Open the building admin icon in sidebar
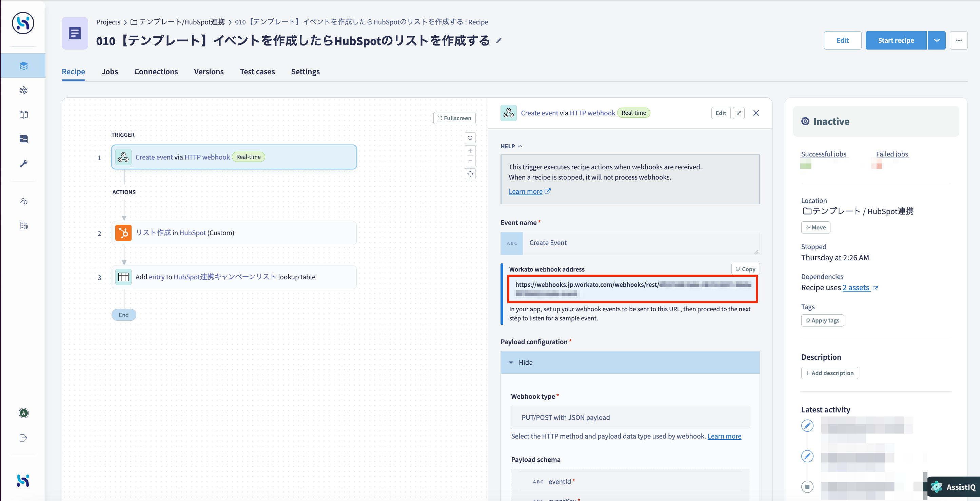 24,225
